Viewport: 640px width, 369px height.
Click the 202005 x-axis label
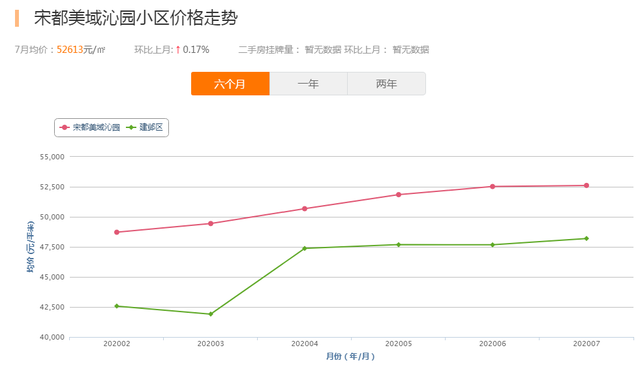pyautogui.click(x=399, y=344)
